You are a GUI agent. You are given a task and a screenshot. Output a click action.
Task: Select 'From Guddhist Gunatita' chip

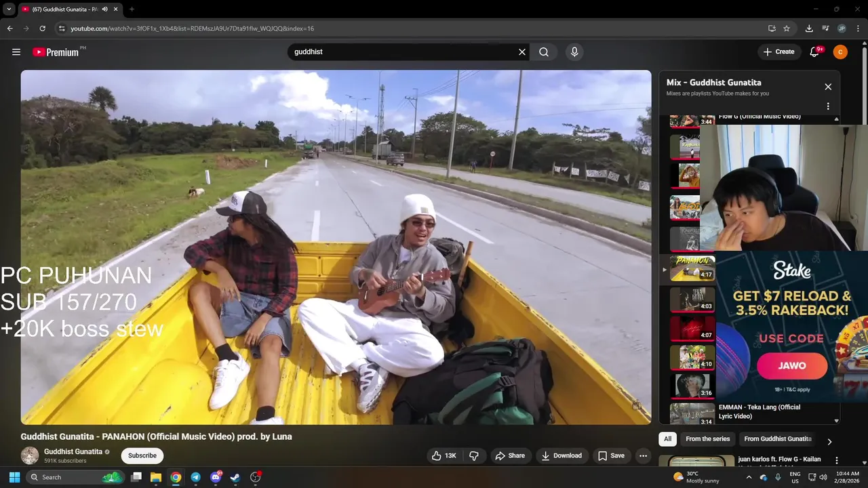(x=778, y=439)
